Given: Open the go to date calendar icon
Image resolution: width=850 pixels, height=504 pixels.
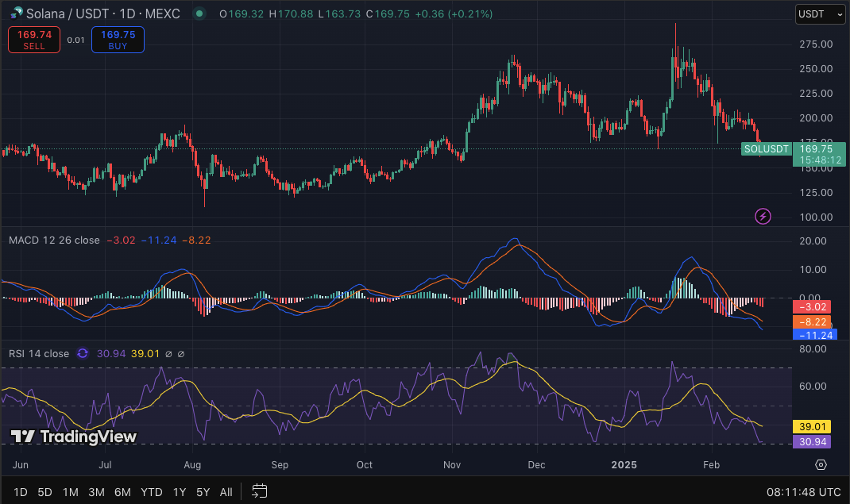Looking at the screenshot, I should (x=260, y=491).
